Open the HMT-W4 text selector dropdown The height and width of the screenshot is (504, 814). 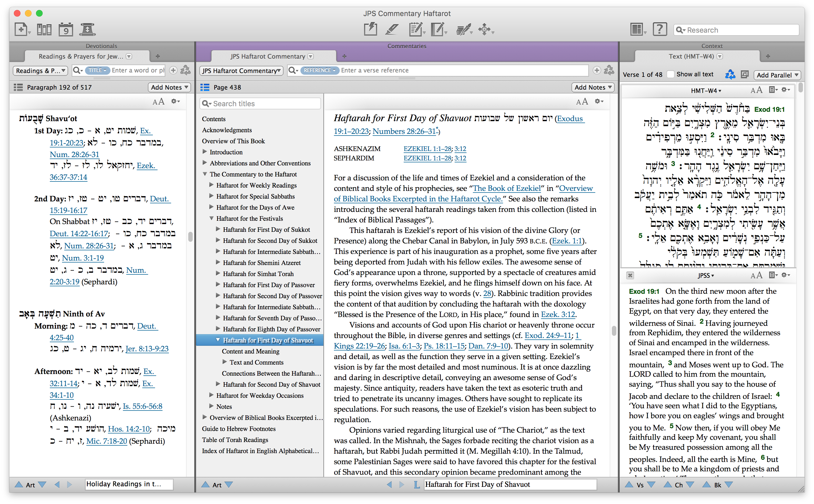point(705,91)
